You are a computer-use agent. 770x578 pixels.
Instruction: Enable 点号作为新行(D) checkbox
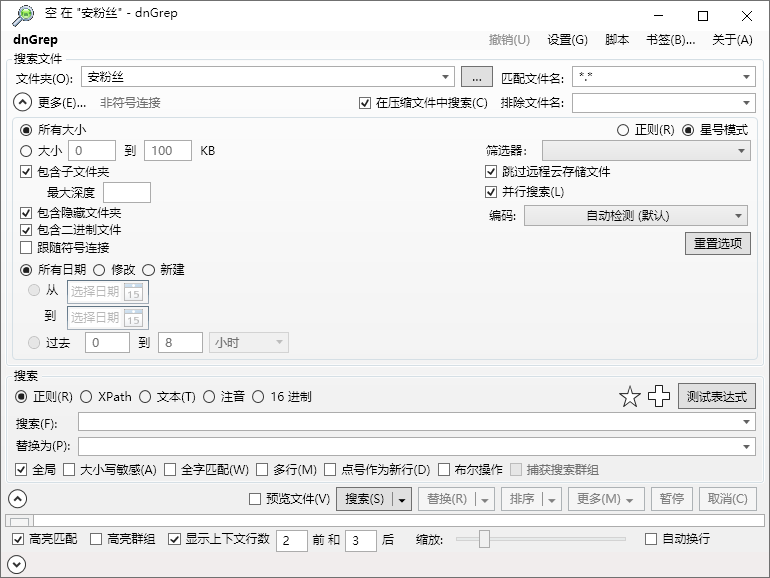330,470
